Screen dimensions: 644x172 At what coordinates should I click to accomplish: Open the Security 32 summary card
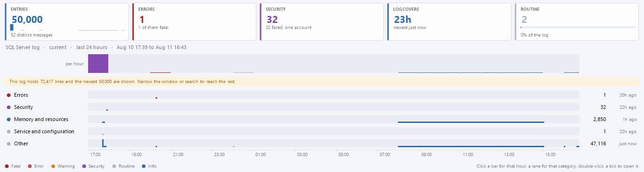tap(322, 22)
